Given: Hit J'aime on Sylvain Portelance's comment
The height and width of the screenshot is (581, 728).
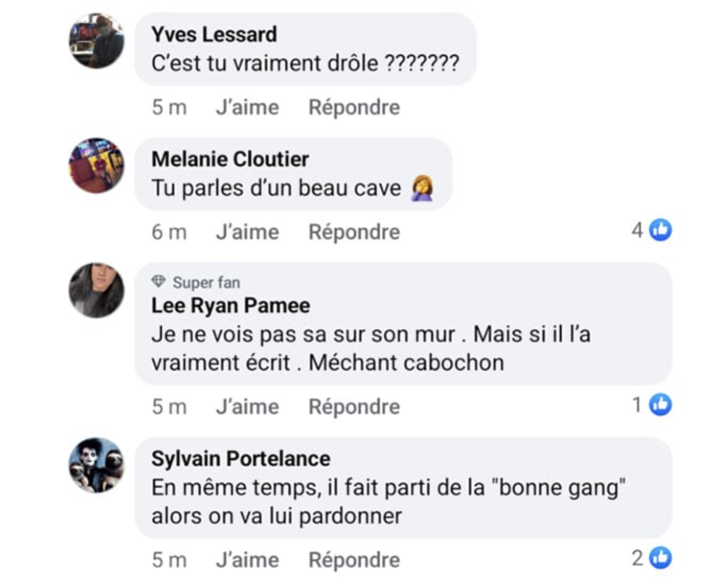Looking at the screenshot, I should (247, 560).
